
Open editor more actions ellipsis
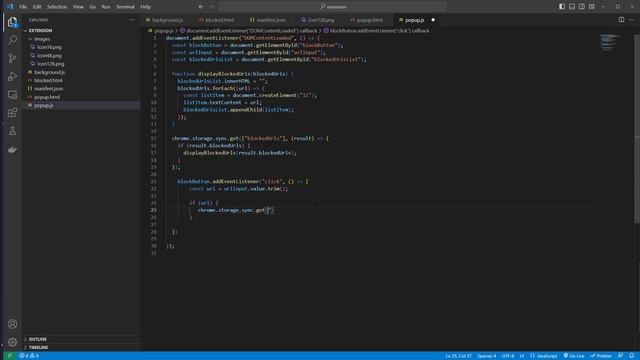631,20
